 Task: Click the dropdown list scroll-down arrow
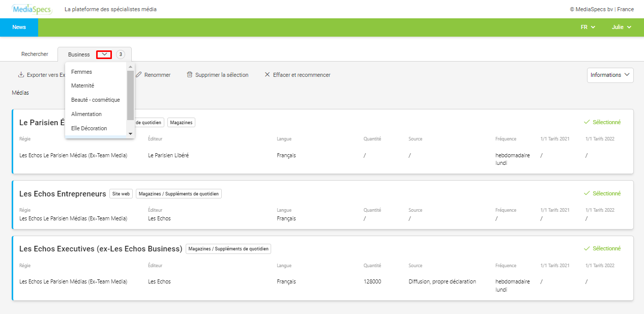(130, 133)
